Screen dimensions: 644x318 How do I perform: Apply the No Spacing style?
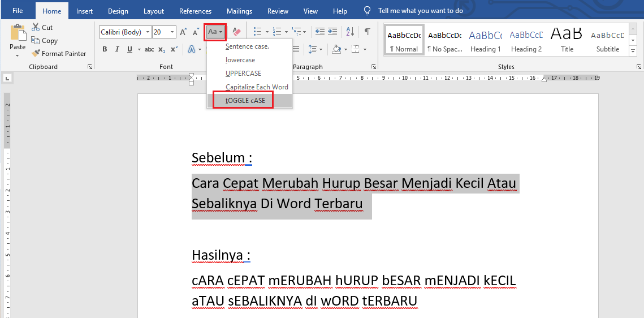tap(444, 40)
